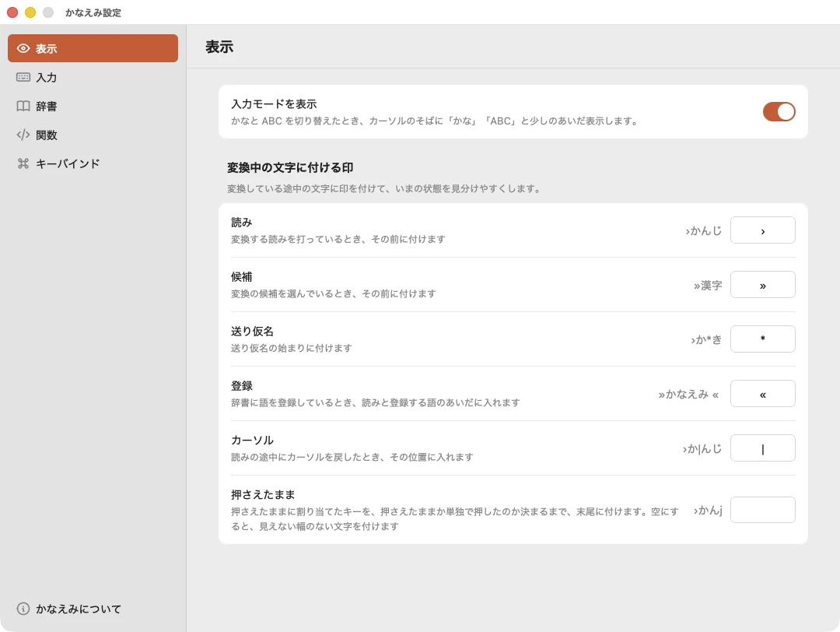Click the かなえみ設定 window title
Image resolution: width=840 pixels, height=632 pixels.
coord(93,12)
